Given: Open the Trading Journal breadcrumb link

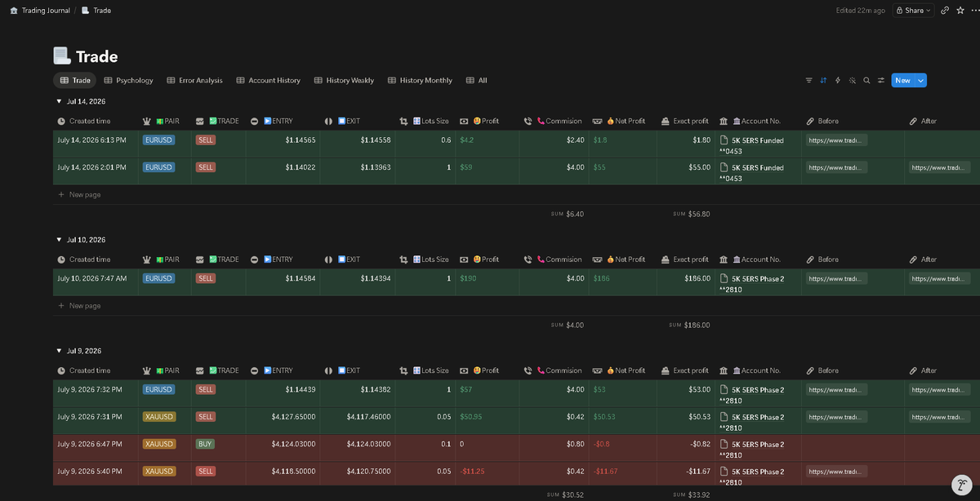Looking at the screenshot, I should 46,11.
